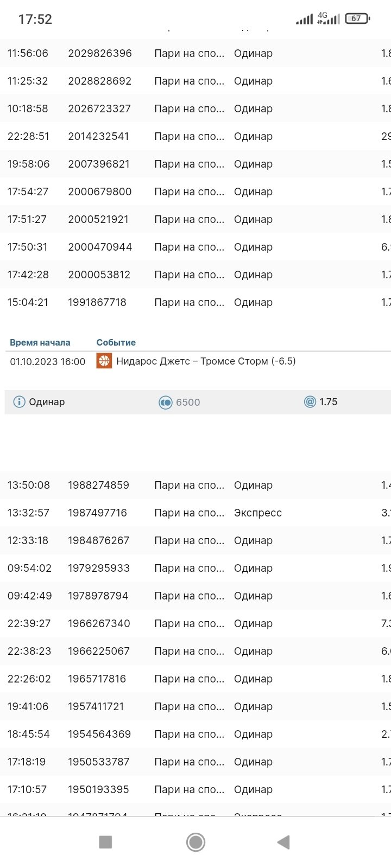Open recent apps with the square button
This screenshot has height=868, width=391.
pyautogui.click(x=105, y=842)
